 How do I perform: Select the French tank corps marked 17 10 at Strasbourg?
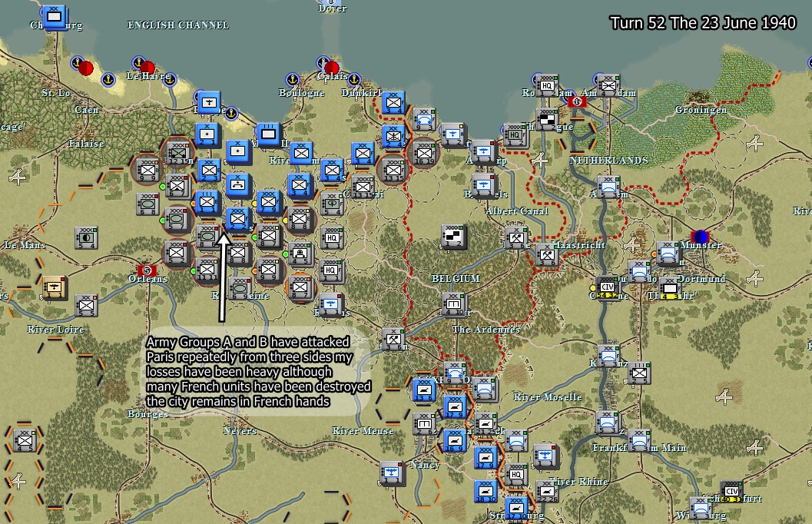(515, 508)
